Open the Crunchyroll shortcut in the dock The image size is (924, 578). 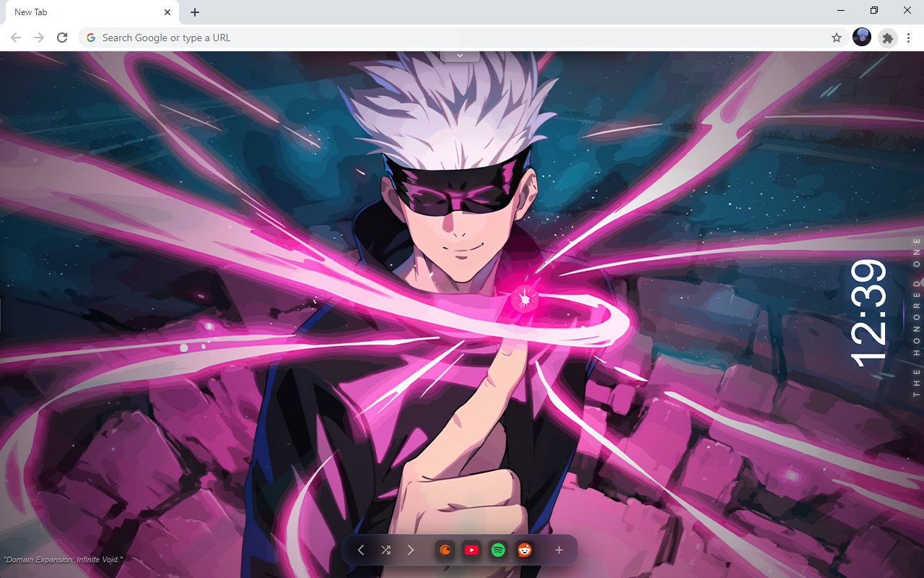coord(445,551)
